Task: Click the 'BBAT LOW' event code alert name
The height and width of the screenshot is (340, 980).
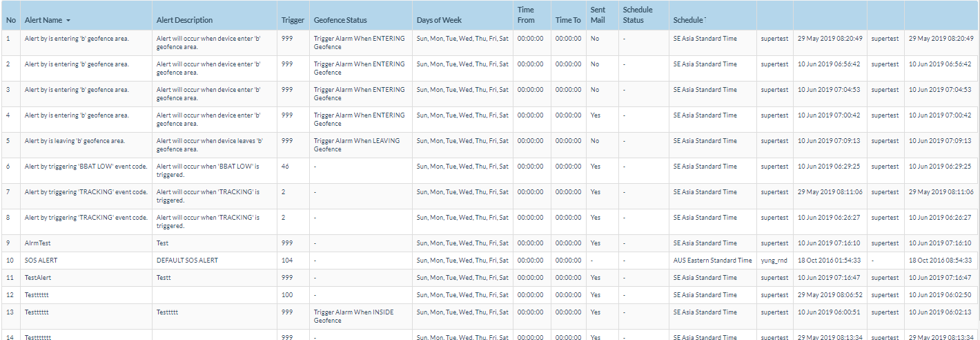Action: 86,167
